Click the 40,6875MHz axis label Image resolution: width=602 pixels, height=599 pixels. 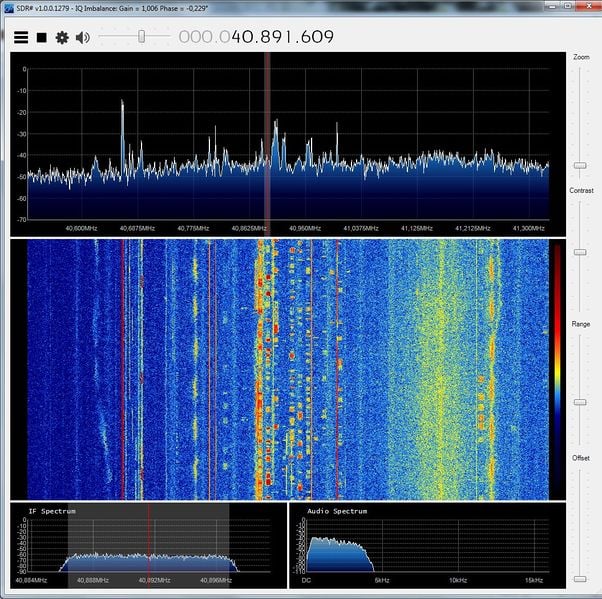tap(137, 228)
